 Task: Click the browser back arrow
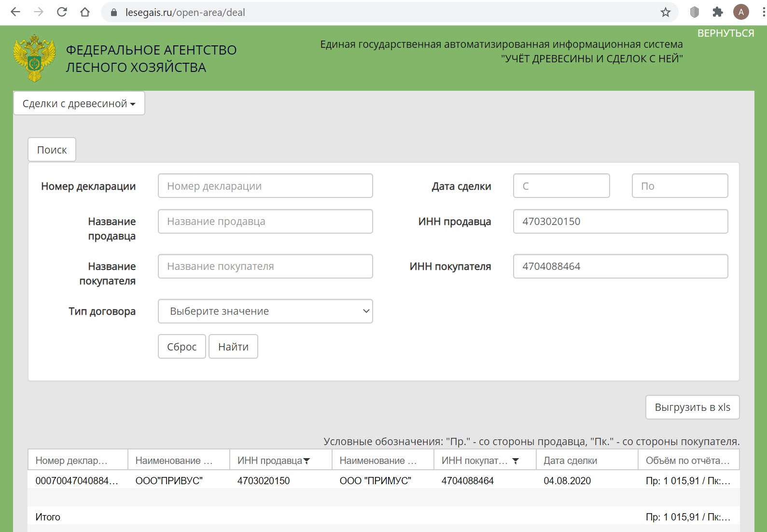click(15, 12)
